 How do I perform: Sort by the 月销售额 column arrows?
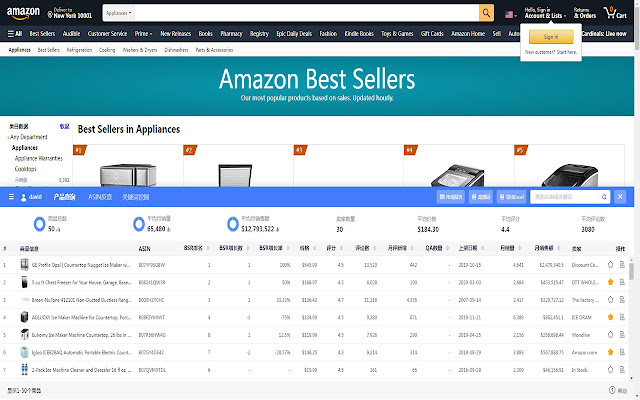pyautogui.click(x=559, y=248)
